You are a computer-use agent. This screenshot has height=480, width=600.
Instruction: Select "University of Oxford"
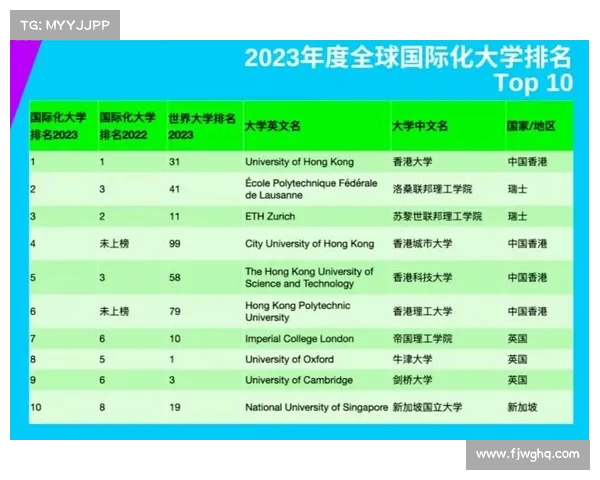(289, 359)
